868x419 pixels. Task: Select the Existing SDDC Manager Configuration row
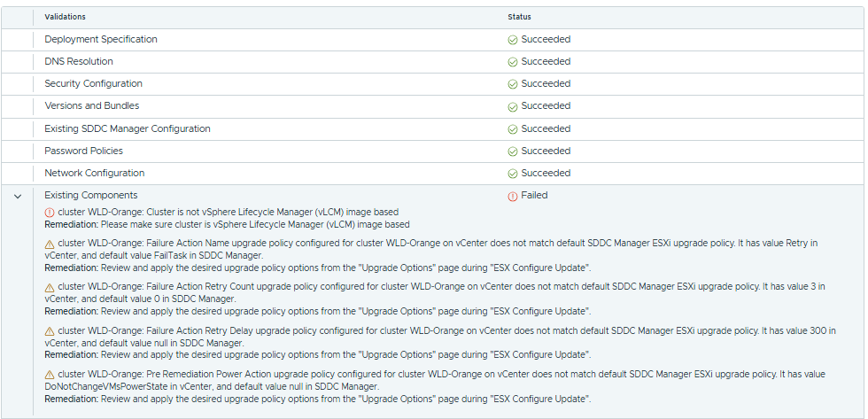128,128
